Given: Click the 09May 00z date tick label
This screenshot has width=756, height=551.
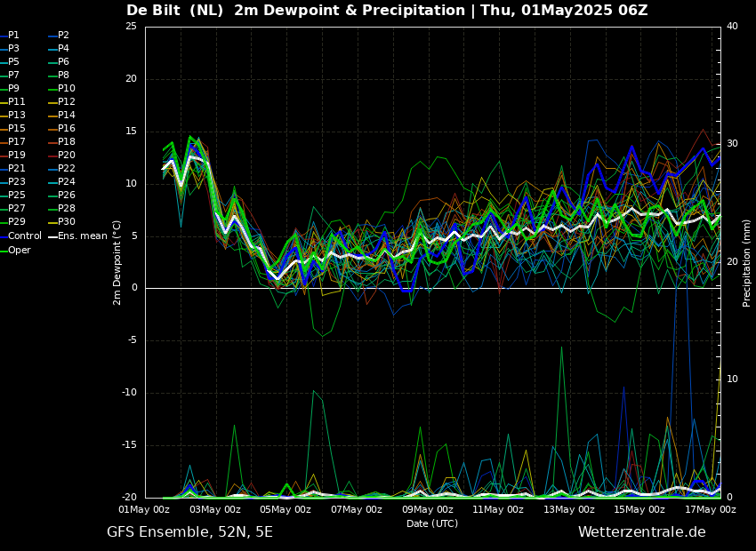Looking at the screenshot, I should click(428, 509).
